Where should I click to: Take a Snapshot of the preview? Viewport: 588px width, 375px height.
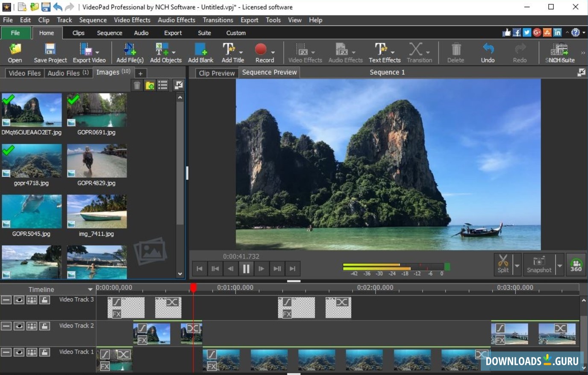[x=539, y=261]
